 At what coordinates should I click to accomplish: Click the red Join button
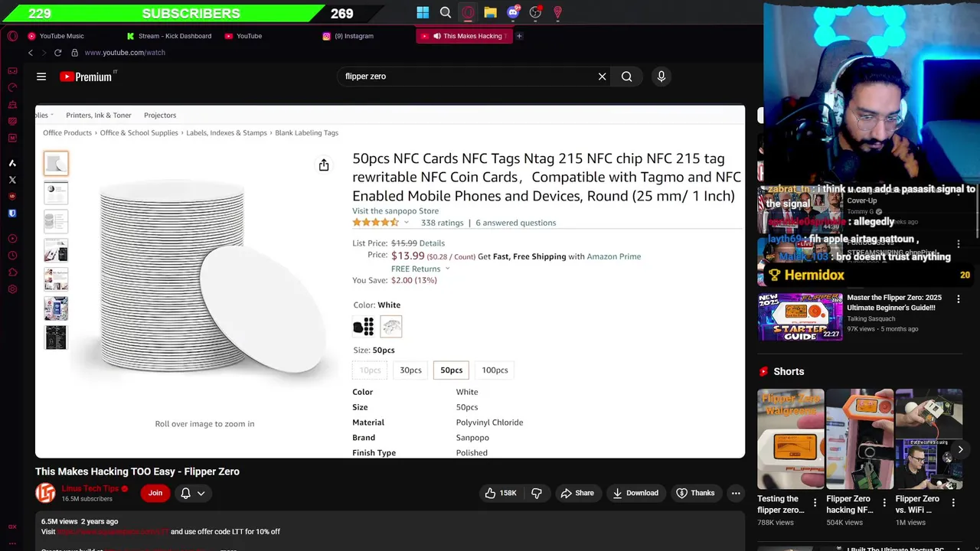(x=155, y=493)
